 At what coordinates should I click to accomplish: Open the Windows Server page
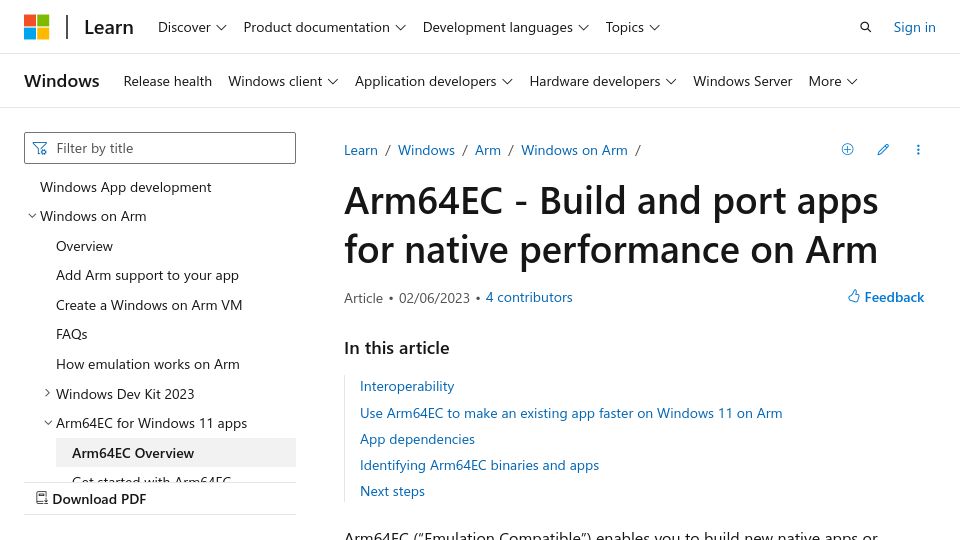coord(742,81)
